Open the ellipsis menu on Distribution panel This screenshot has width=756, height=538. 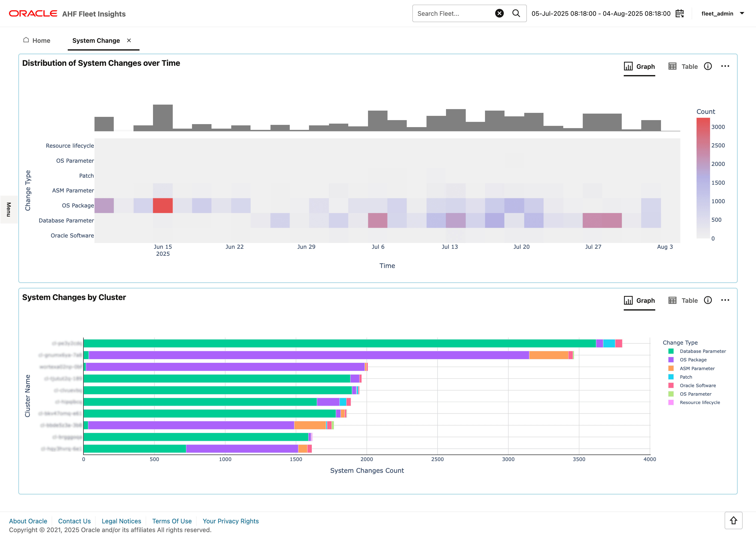point(725,66)
